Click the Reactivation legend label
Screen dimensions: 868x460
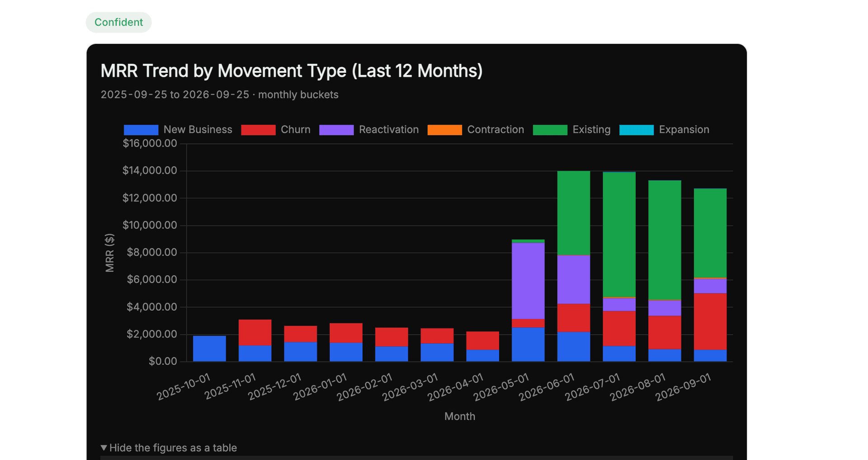[x=389, y=130]
